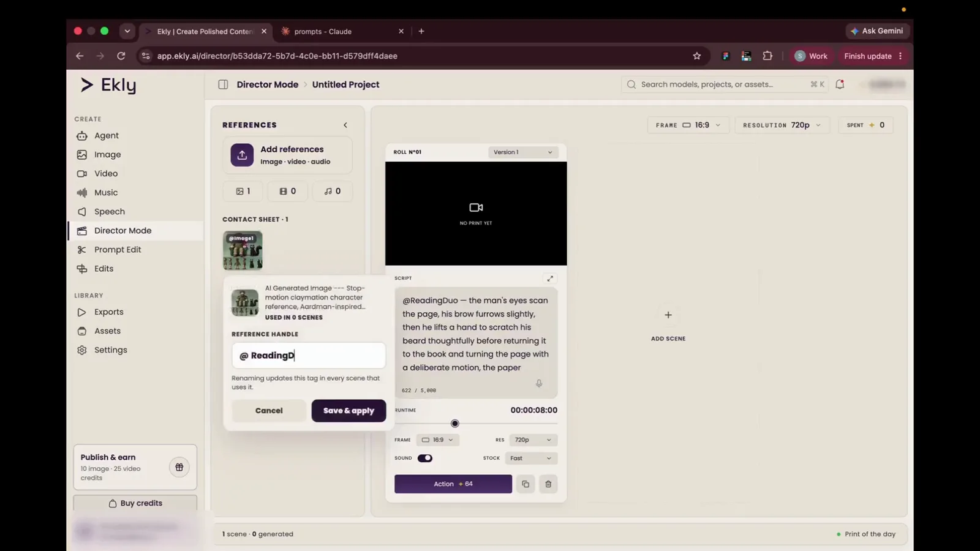Click the Untitled Project title

[x=345, y=84]
